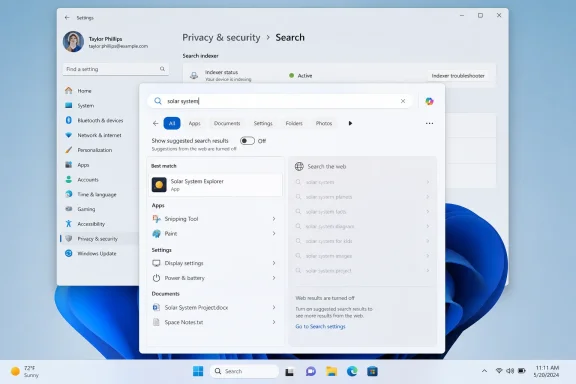Click Privacy & security breadcrumb
The image size is (576, 384).
point(221,37)
